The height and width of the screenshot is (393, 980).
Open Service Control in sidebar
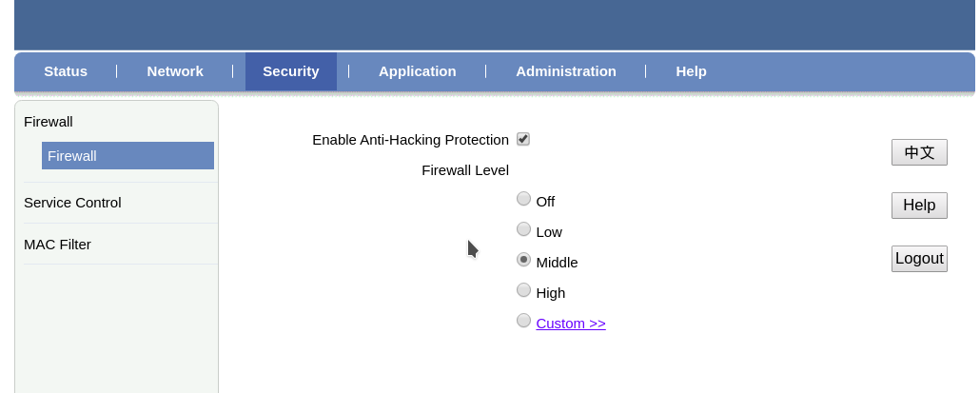pyautogui.click(x=72, y=203)
